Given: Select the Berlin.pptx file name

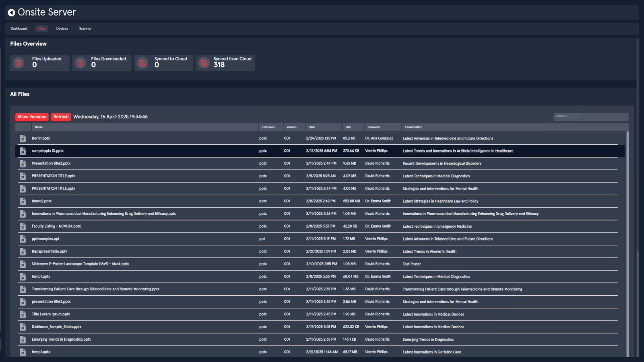Looking at the screenshot, I should coord(41,138).
